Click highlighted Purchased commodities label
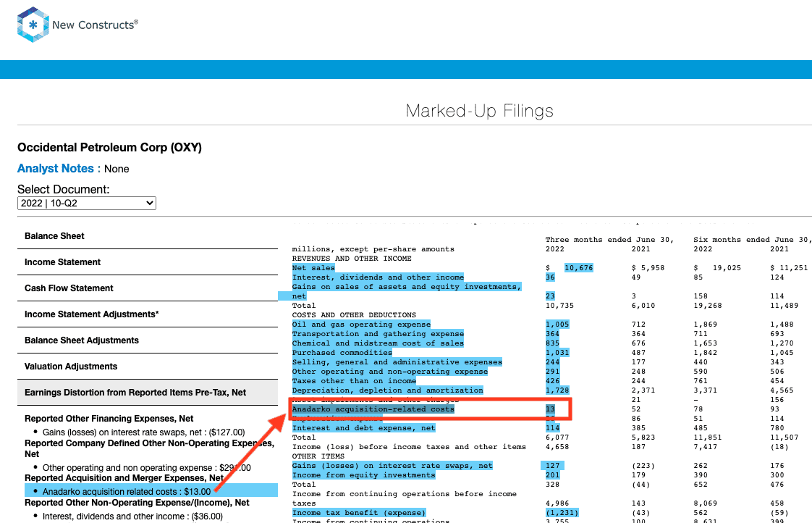 tap(342, 353)
